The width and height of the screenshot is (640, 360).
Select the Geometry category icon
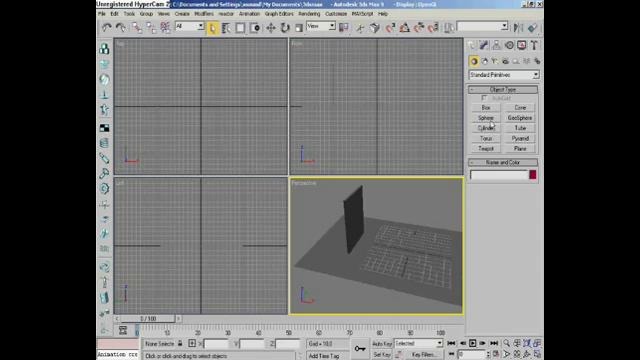(x=474, y=61)
